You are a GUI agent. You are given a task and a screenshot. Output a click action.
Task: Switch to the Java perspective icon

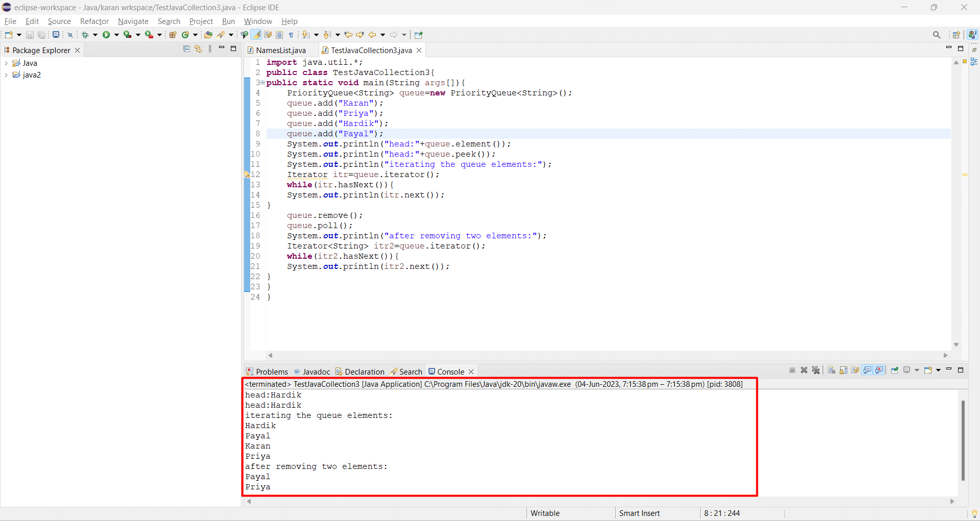pos(972,34)
